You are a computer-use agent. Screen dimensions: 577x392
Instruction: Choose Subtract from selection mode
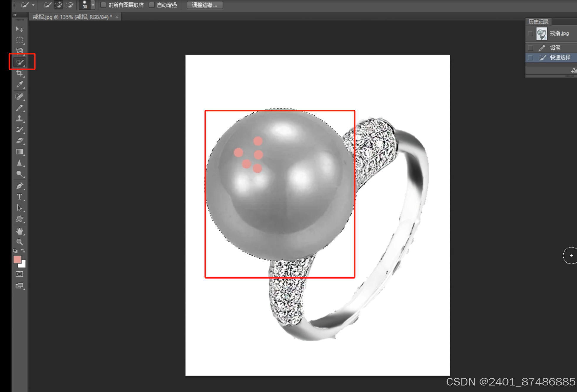(70, 5)
